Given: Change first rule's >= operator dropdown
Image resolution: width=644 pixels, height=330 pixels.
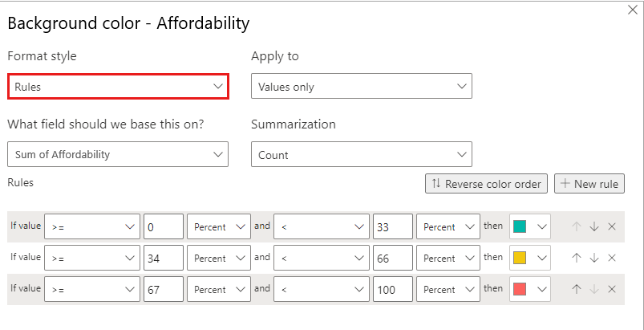Looking at the screenshot, I should [92, 226].
